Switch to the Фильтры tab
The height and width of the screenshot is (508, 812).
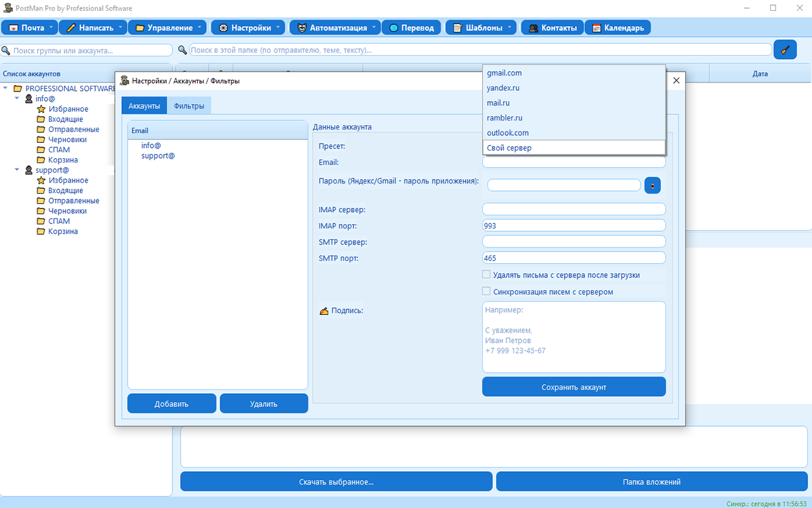(x=189, y=106)
